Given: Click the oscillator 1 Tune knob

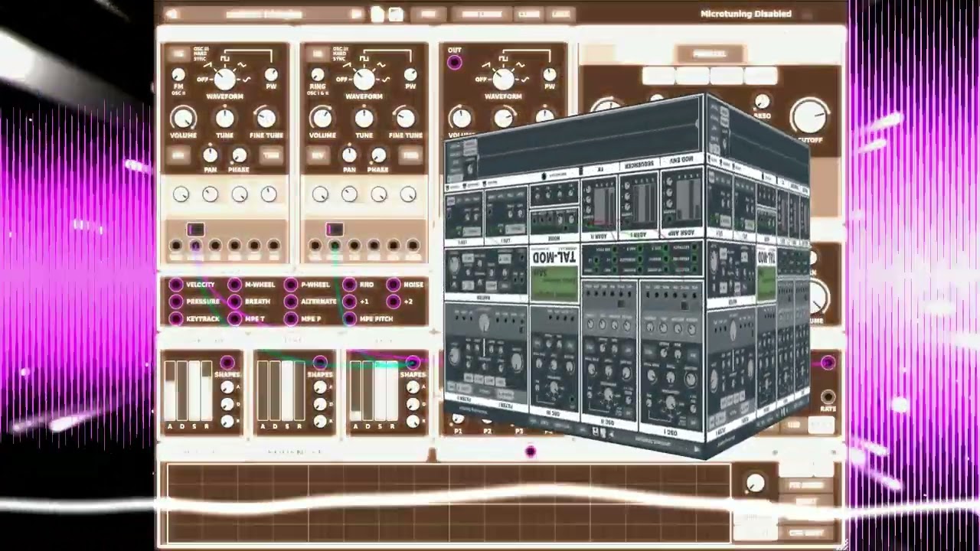Looking at the screenshot, I should (224, 118).
